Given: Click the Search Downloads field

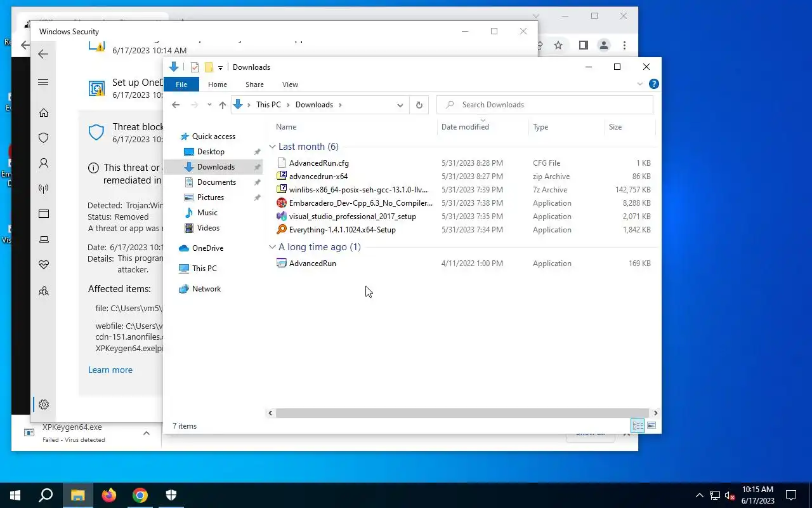Looking at the screenshot, I should pyautogui.click(x=545, y=105).
